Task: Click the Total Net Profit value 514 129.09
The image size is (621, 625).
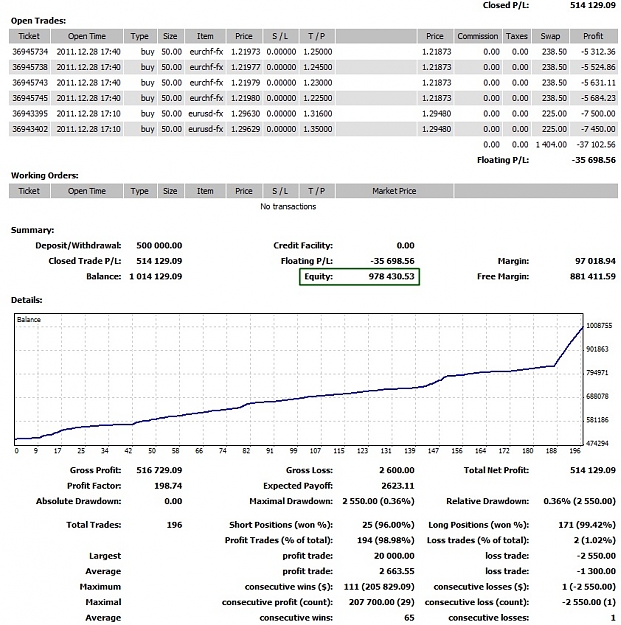Action: coord(593,470)
